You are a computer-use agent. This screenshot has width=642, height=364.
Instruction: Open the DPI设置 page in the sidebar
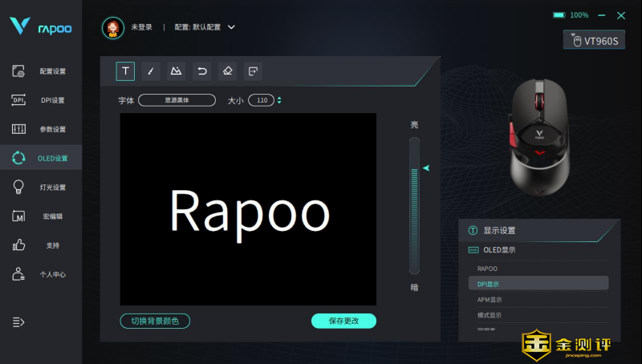[x=40, y=100]
